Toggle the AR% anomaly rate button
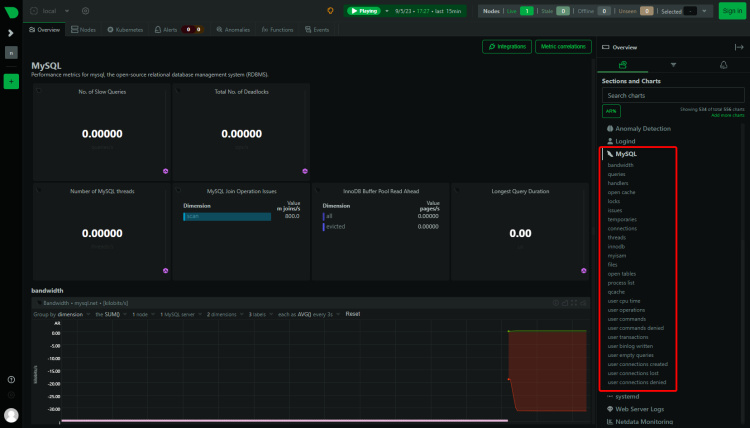 tap(612, 111)
